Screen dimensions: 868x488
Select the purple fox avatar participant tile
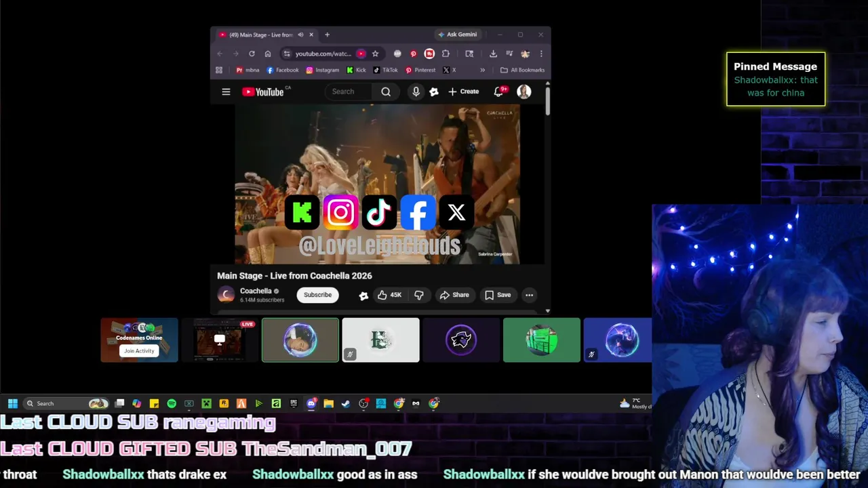click(461, 340)
